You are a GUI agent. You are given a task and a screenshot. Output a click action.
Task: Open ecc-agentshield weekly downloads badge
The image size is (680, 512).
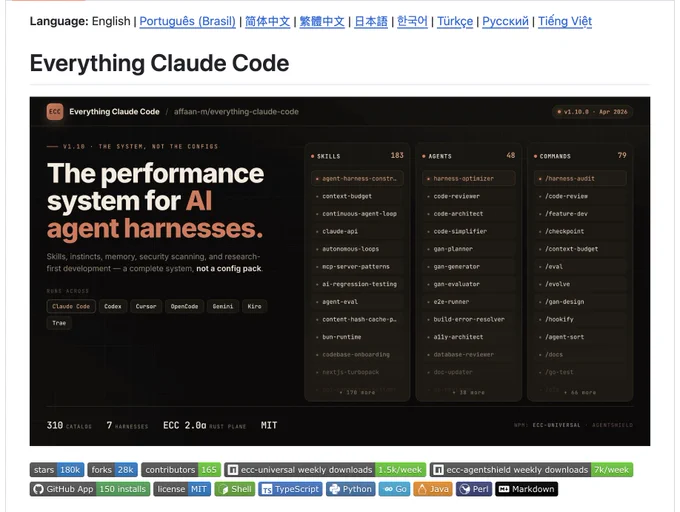(x=531, y=470)
